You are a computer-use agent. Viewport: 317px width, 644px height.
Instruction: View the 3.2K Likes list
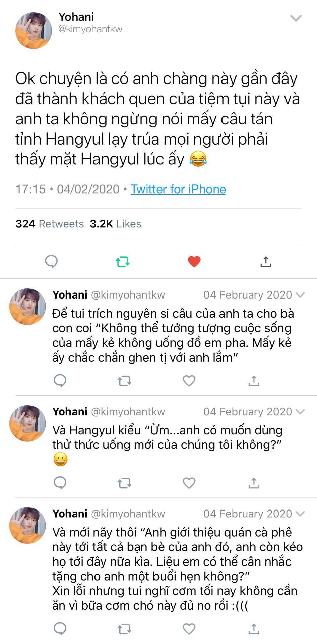116,224
